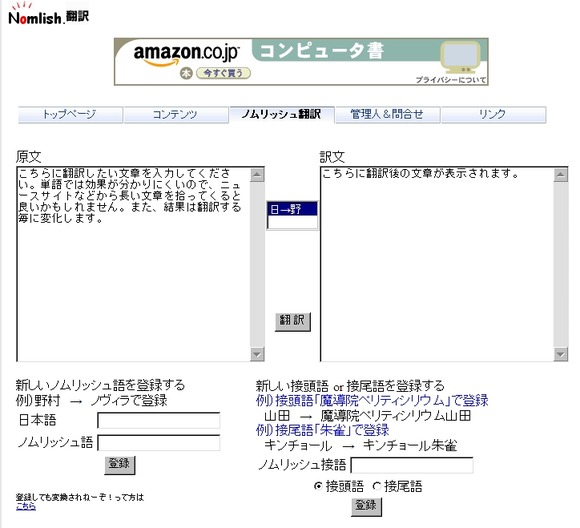580x528 pixels.
Task: Click 山田 → 魔導院ペリティシリウム山田 example
Action: coord(367,416)
